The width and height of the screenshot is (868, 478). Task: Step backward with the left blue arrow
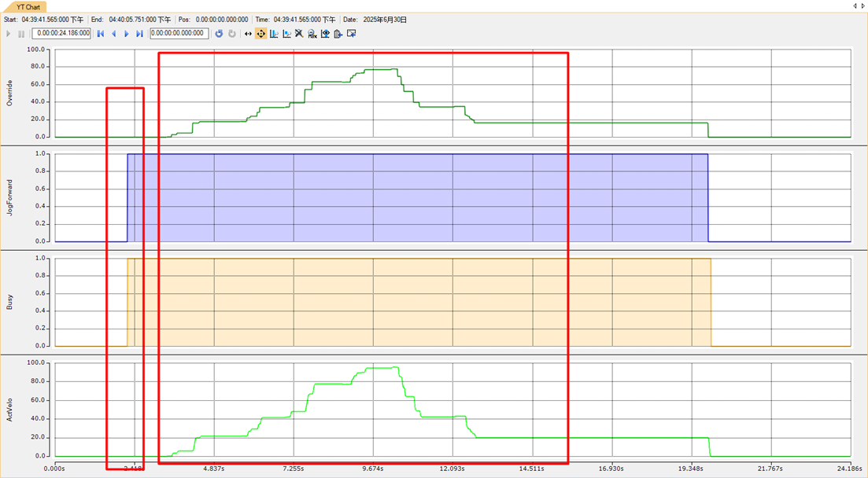click(x=113, y=34)
